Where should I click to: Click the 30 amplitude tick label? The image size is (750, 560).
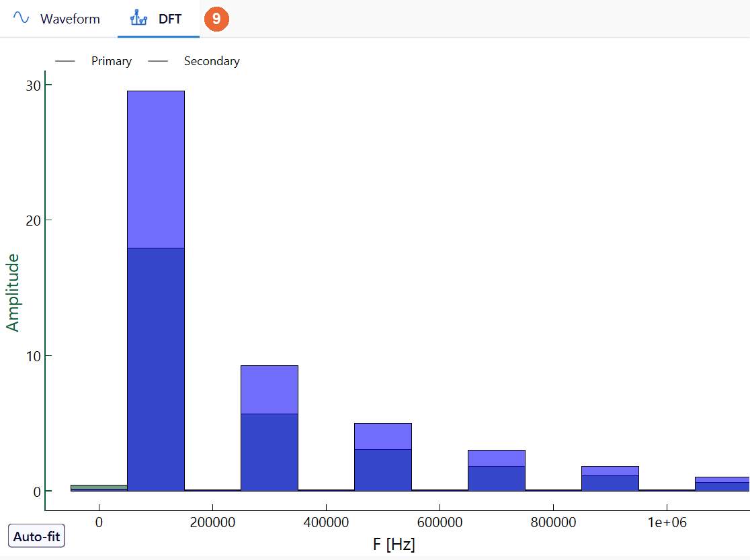pyautogui.click(x=33, y=85)
